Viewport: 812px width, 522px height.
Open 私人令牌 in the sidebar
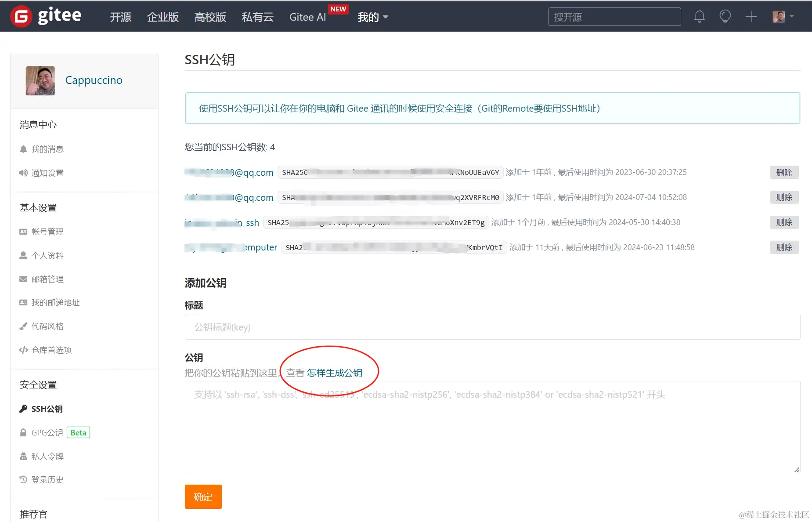pyautogui.click(x=47, y=456)
